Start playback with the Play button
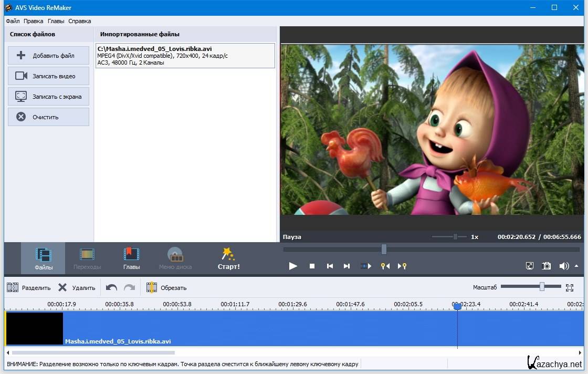This screenshot has height=374, width=588. [293, 266]
